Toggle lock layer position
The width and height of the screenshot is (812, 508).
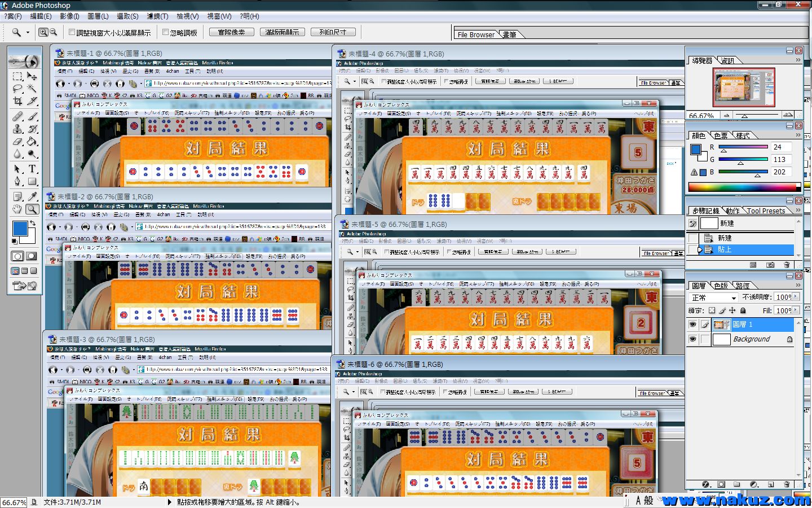(732, 310)
